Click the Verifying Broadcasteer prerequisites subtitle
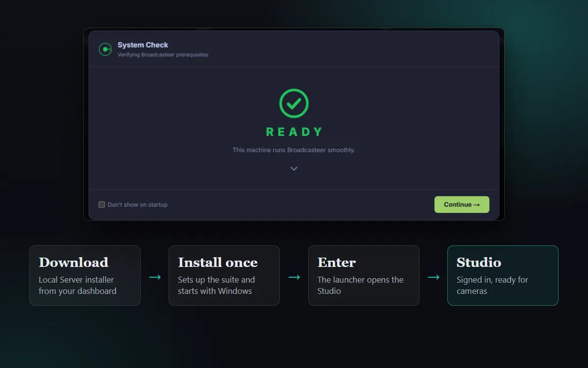This screenshot has height=368, width=588. tap(163, 54)
